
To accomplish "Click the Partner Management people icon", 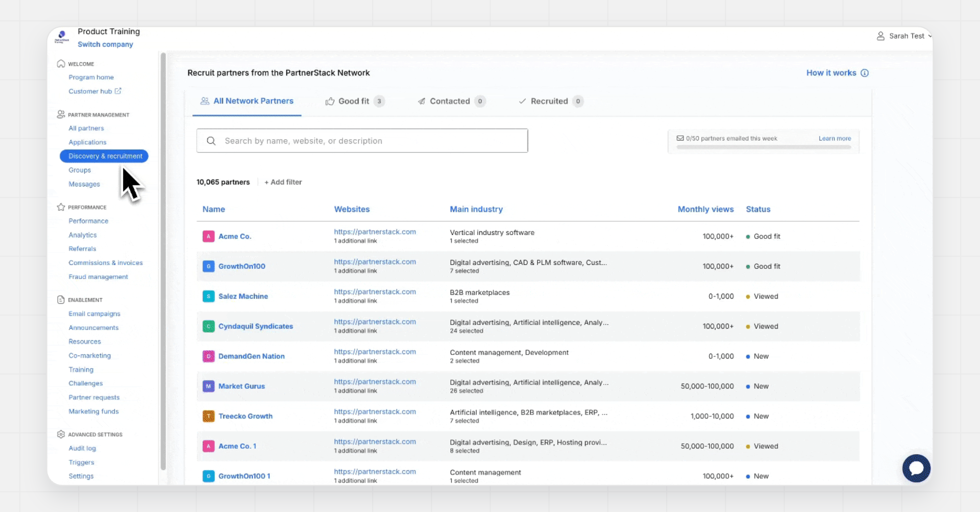I will 61,114.
